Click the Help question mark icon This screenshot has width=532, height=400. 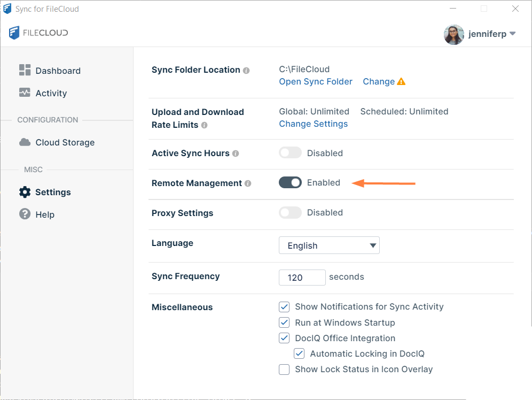pos(25,214)
